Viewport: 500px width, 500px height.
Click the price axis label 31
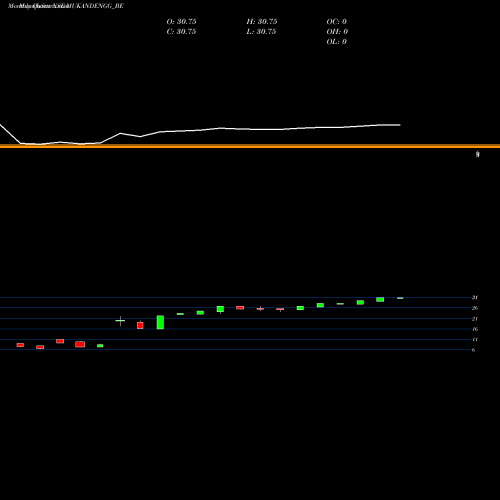click(x=475, y=297)
